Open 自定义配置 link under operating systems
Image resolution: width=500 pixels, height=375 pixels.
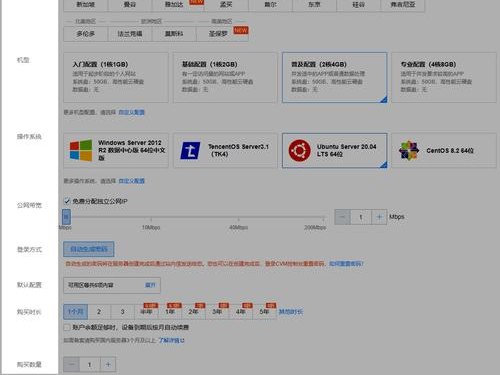click(x=132, y=181)
